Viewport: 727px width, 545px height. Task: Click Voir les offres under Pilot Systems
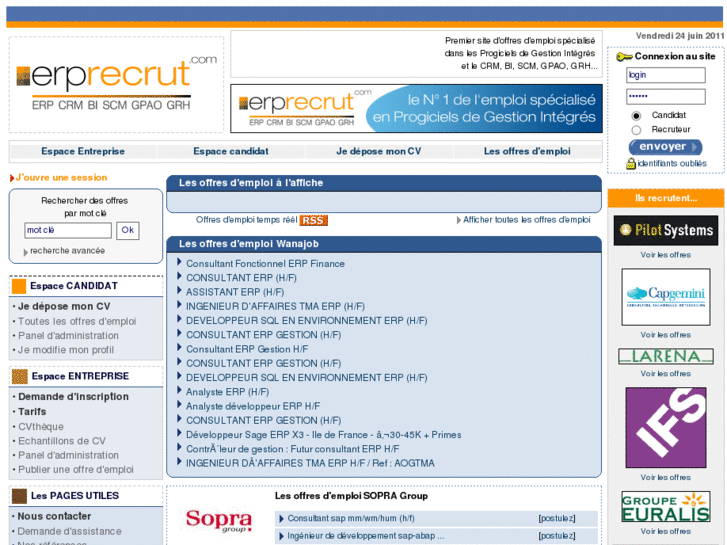(666, 255)
